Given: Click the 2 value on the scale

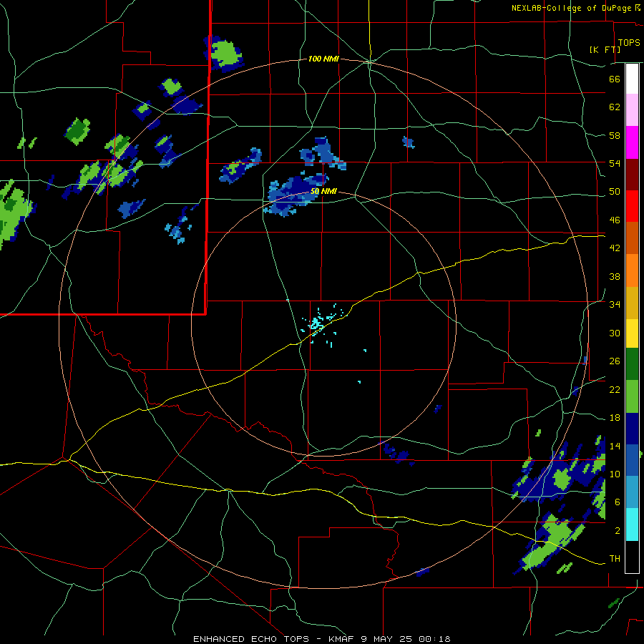Looking at the screenshot, I should [618, 531].
